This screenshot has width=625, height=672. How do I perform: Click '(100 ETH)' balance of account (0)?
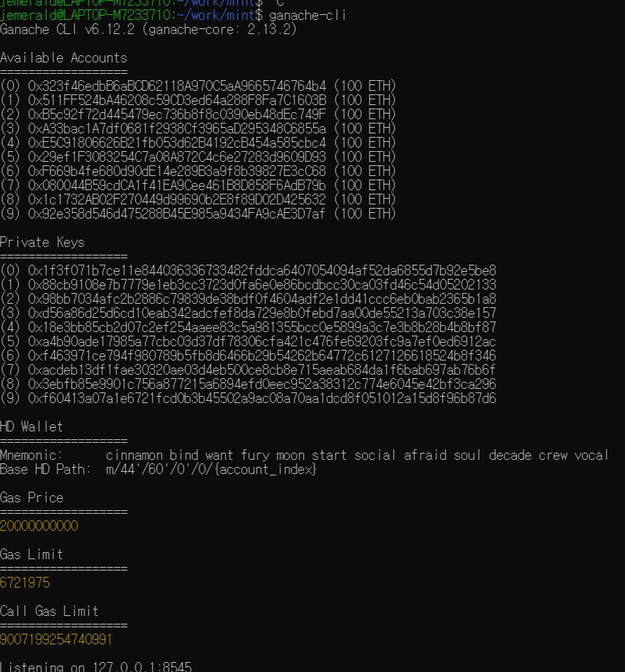click(x=365, y=86)
